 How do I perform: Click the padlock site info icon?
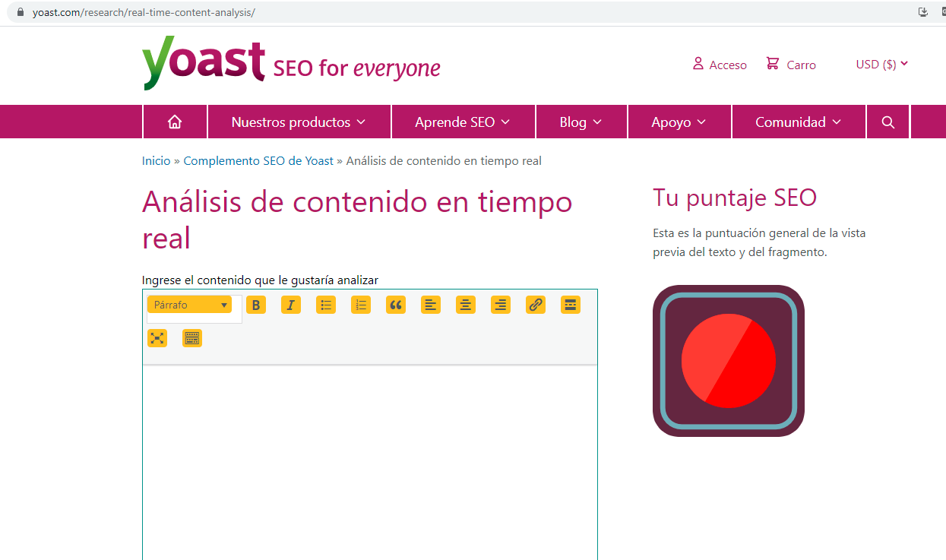(x=21, y=12)
